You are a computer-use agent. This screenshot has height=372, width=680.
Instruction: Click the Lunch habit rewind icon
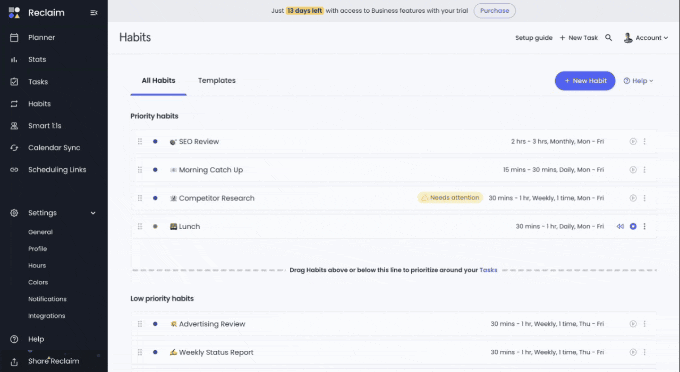coord(620,226)
